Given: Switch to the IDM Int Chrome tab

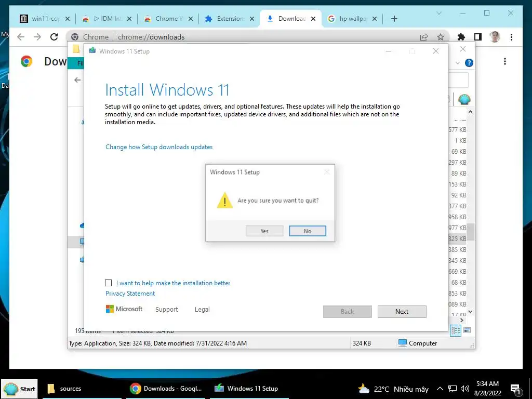Looking at the screenshot, I should 106,19.
